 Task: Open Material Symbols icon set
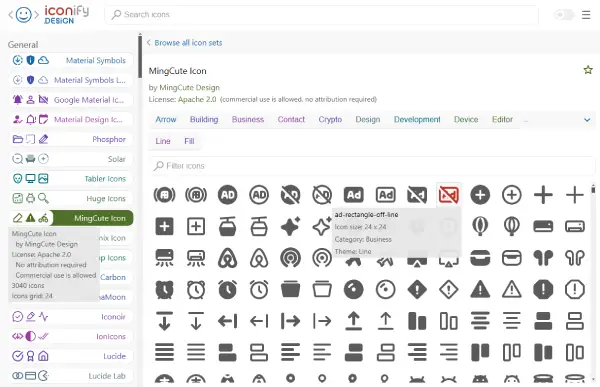coord(71,60)
